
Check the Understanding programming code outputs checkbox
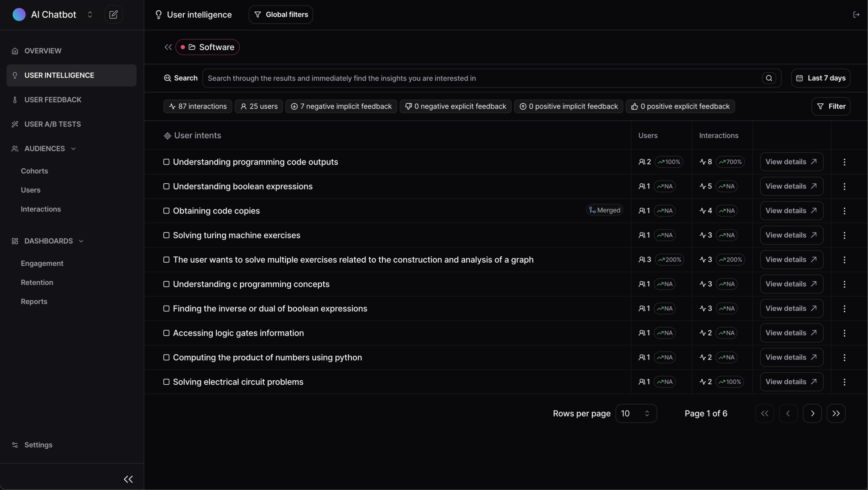click(x=166, y=162)
